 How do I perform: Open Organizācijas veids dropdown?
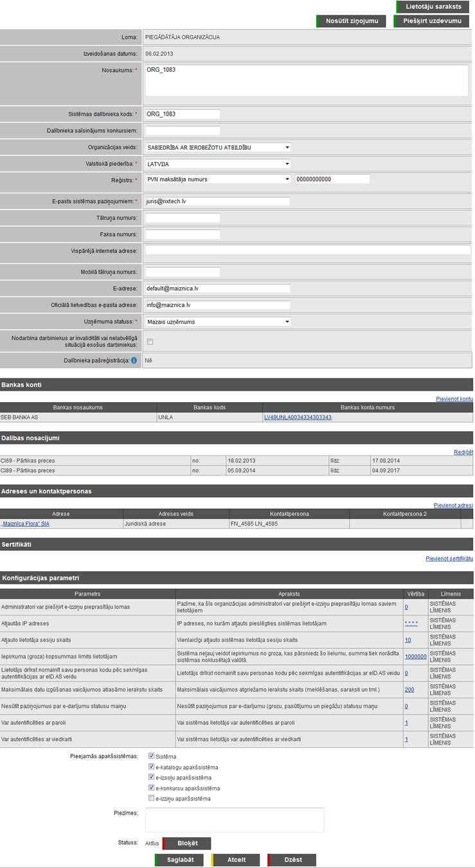coord(218,147)
